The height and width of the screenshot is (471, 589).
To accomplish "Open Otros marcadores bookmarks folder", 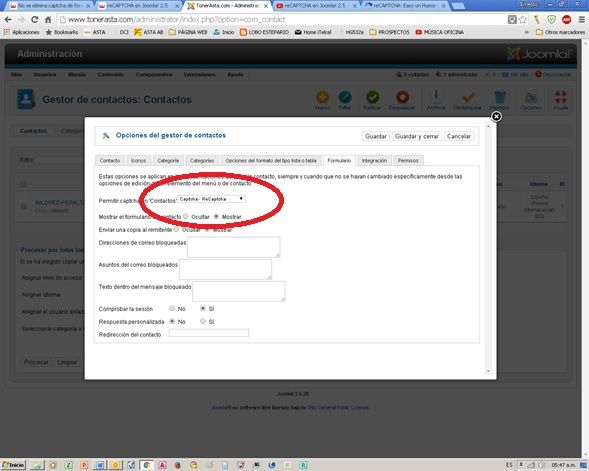I will (560, 32).
